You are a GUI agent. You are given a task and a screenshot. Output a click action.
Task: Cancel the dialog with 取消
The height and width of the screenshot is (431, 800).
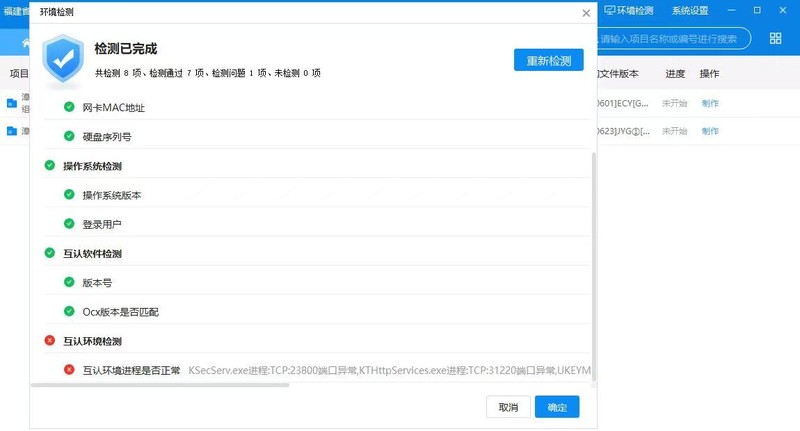point(508,407)
